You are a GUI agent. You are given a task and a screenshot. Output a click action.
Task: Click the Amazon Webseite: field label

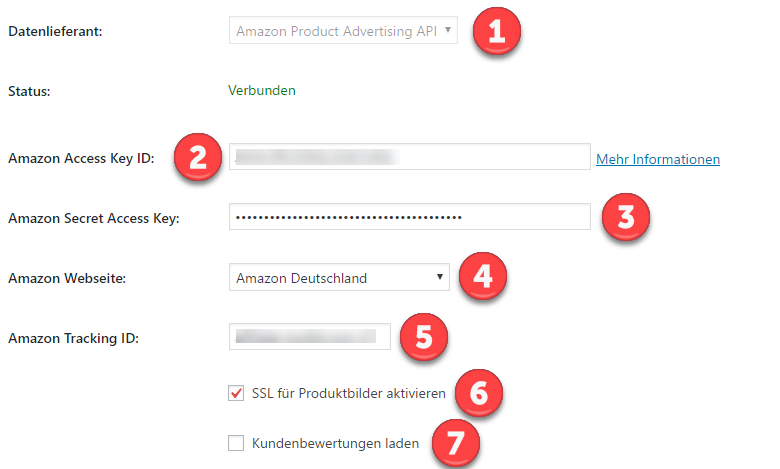65,278
